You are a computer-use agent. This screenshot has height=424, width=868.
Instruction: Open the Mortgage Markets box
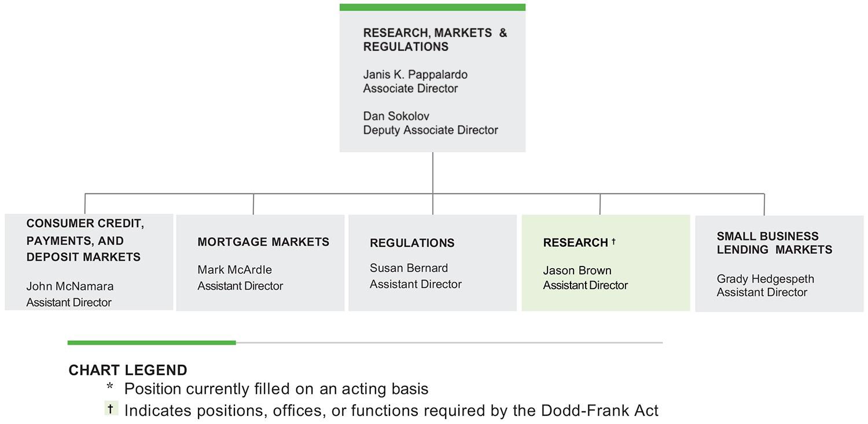(x=260, y=263)
